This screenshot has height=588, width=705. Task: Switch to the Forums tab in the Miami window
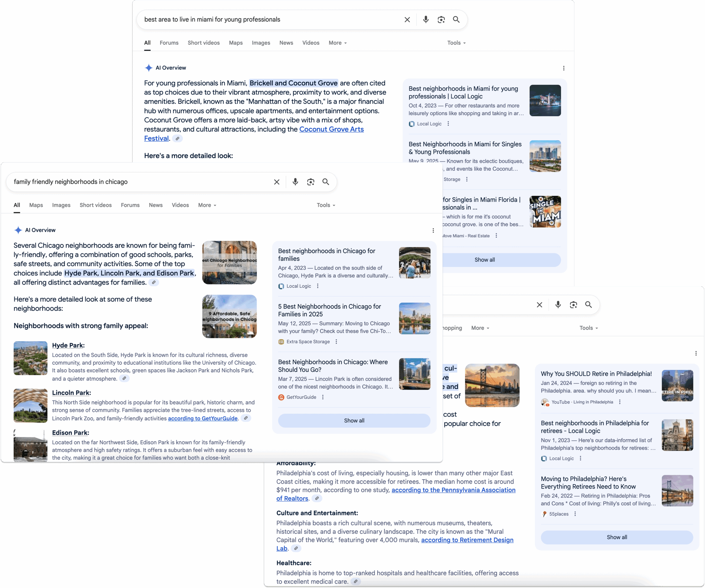(x=169, y=43)
